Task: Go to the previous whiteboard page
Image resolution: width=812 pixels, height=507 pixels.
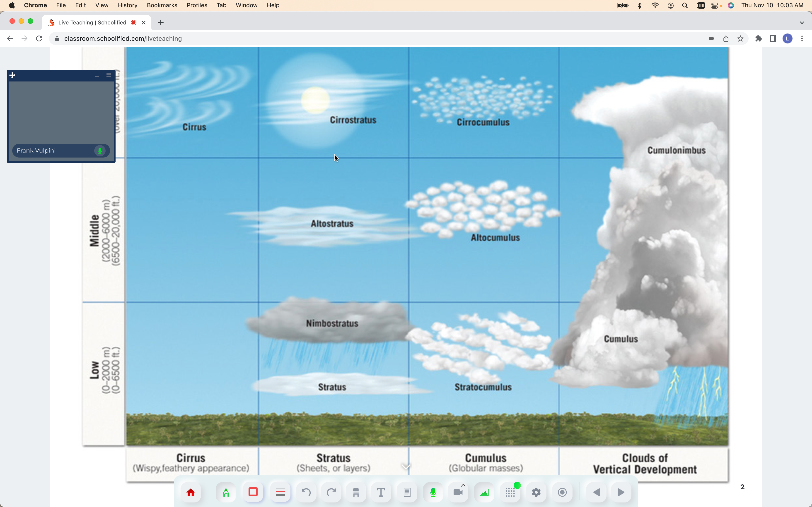Action: click(x=597, y=492)
